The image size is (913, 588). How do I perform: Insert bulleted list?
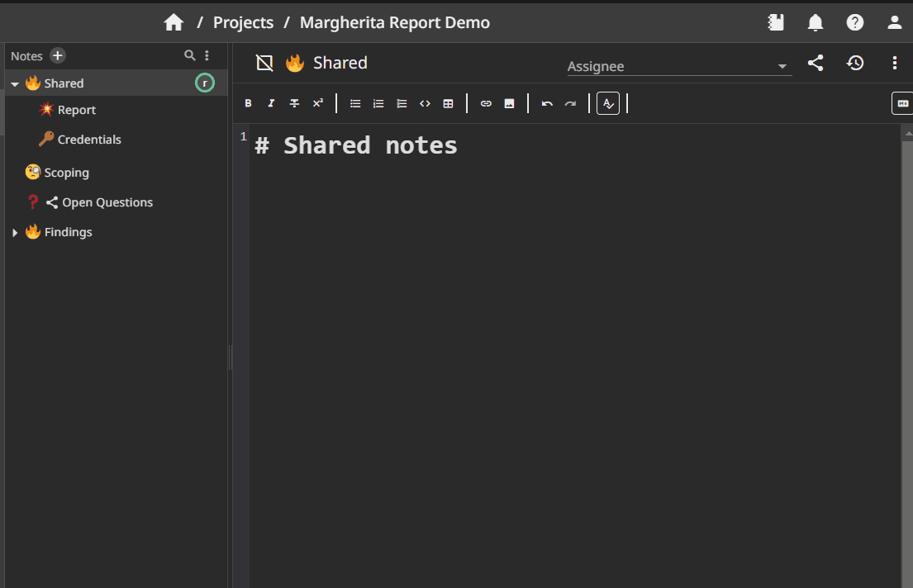tap(355, 103)
